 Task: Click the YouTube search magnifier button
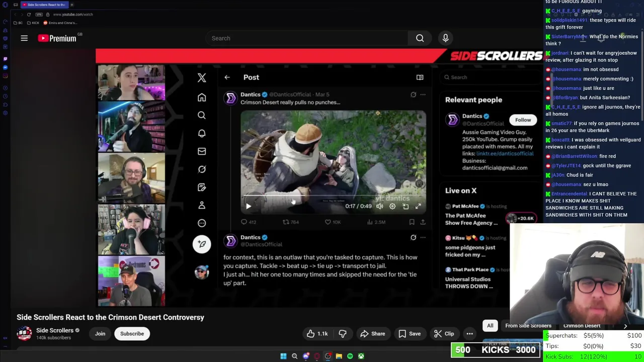[x=420, y=38]
